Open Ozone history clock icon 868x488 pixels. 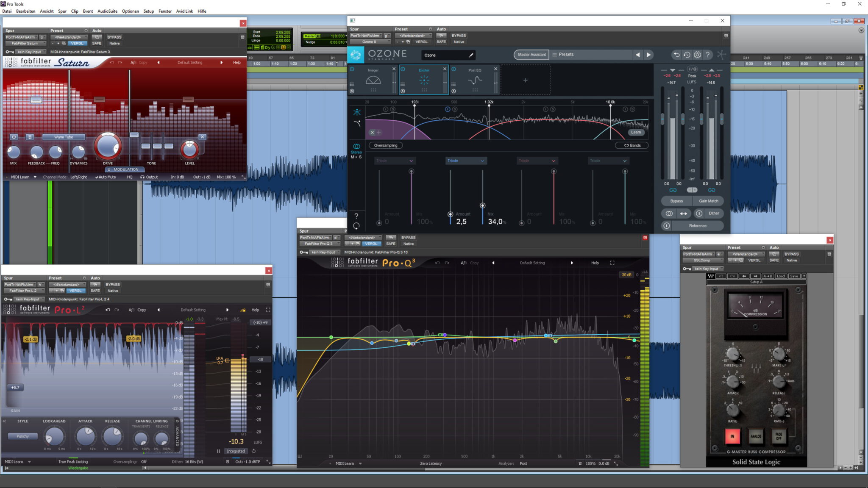(x=687, y=55)
